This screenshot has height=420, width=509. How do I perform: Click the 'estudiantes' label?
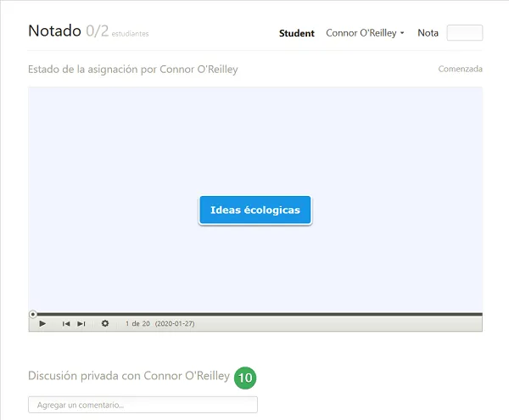pos(130,34)
